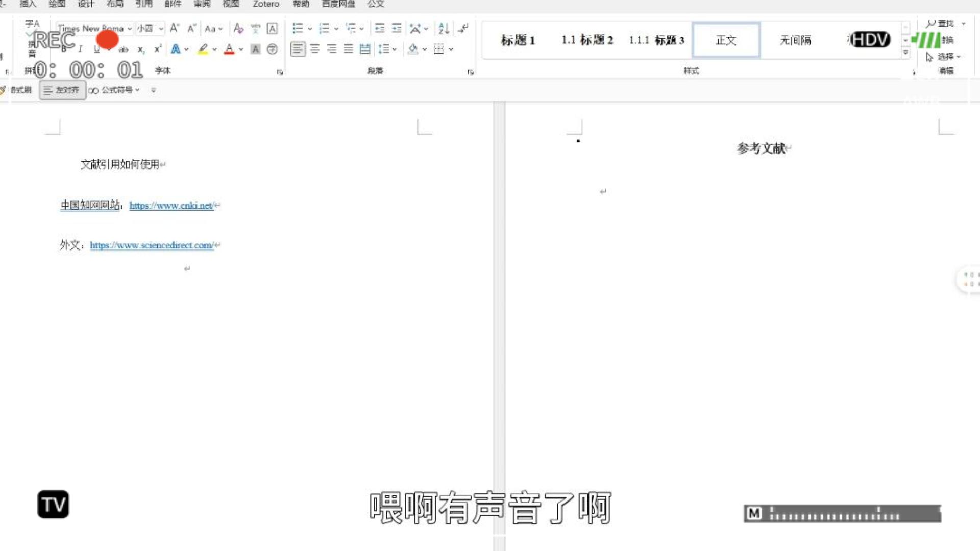Click the Numbering list icon
The image size is (980, 551).
(x=324, y=29)
